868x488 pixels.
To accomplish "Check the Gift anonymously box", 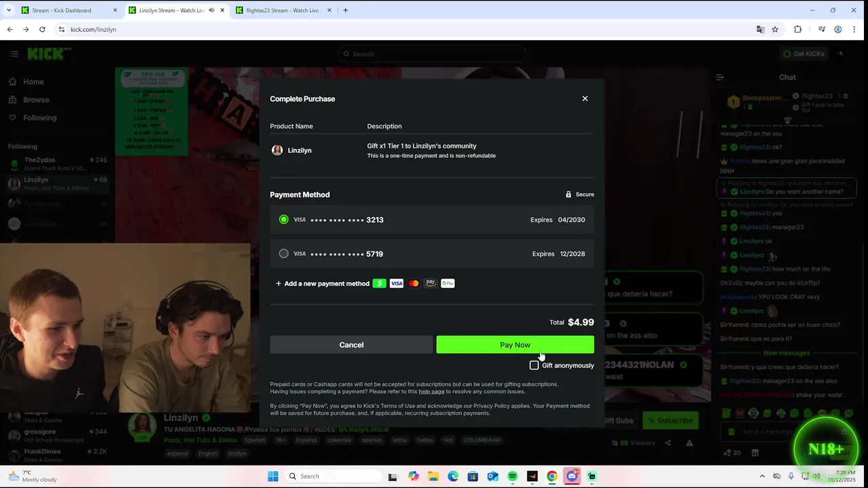I will click(x=534, y=365).
